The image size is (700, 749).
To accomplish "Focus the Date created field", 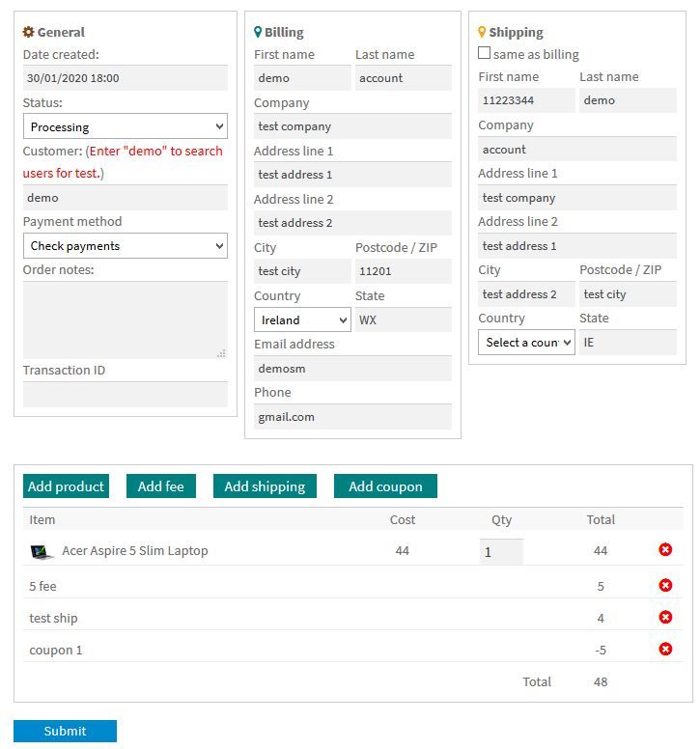I will pyautogui.click(x=126, y=78).
